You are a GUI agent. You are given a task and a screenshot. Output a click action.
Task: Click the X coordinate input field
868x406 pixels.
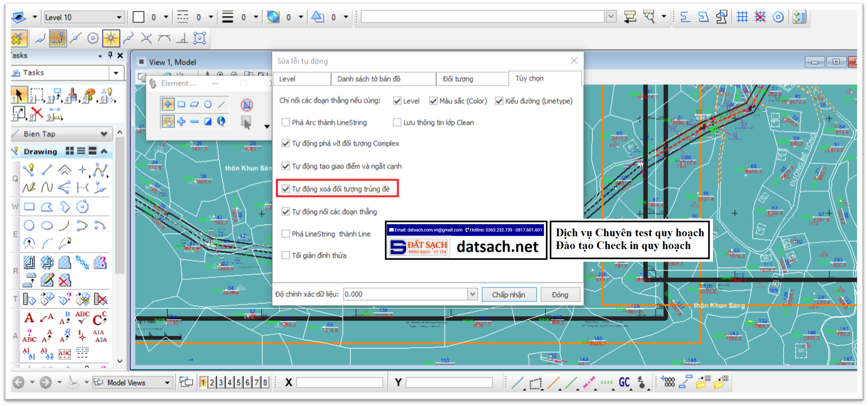(x=339, y=383)
